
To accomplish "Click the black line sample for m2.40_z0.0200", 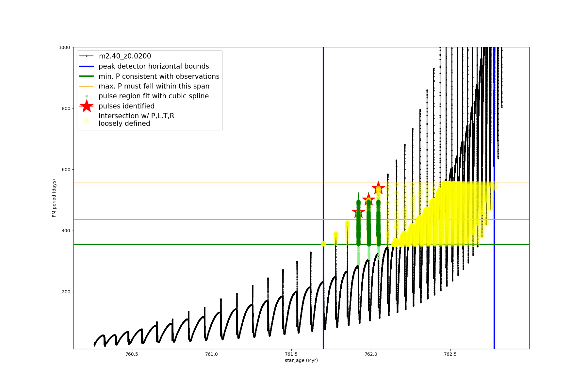I will (x=87, y=56).
